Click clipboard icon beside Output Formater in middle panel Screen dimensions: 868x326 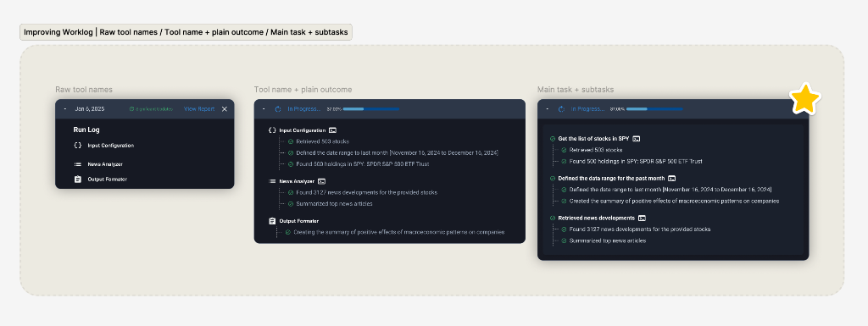pyautogui.click(x=272, y=221)
